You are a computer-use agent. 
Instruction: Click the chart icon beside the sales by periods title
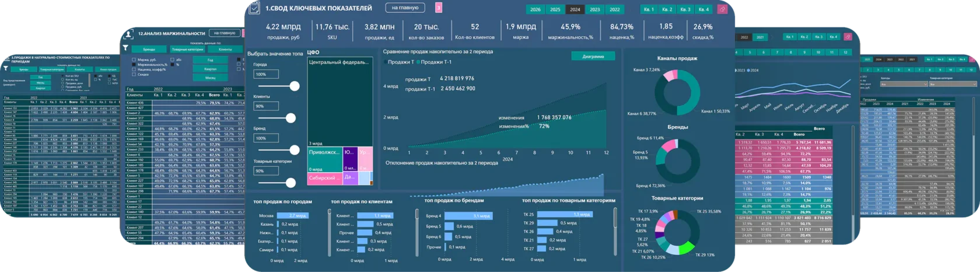pyautogui.click(x=6, y=59)
